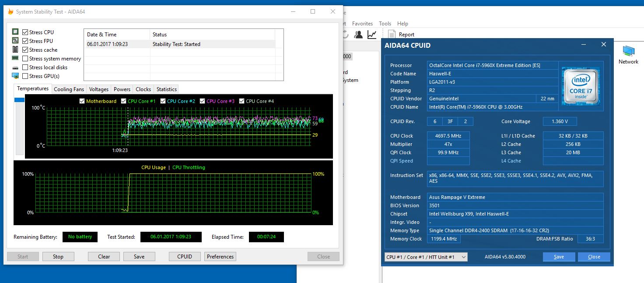Click the Asus Rampage V Extreme field

515,197
